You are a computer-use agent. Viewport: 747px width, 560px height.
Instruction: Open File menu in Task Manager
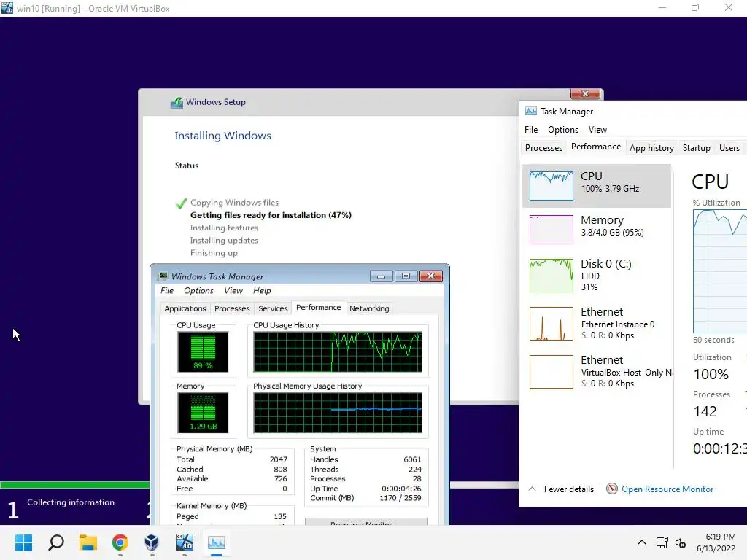[531, 130]
